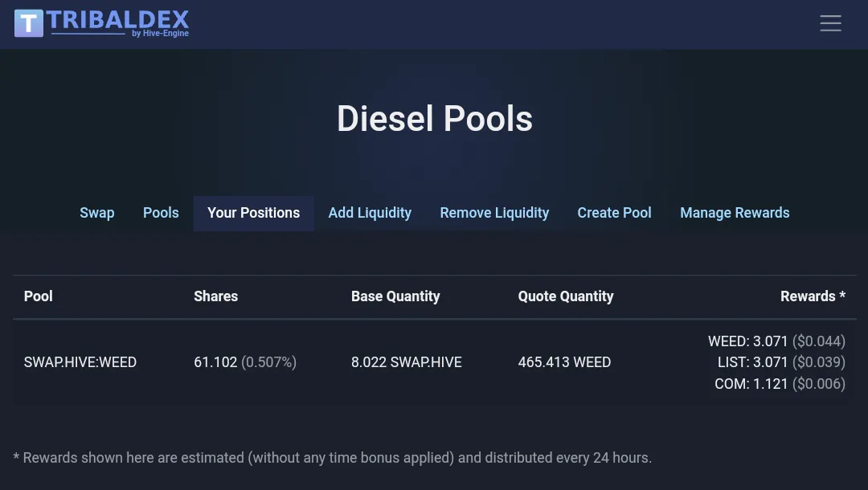This screenshot has height=490, width=868.
Task: Open the Pools tab
Action: click(x=161, y=213)
